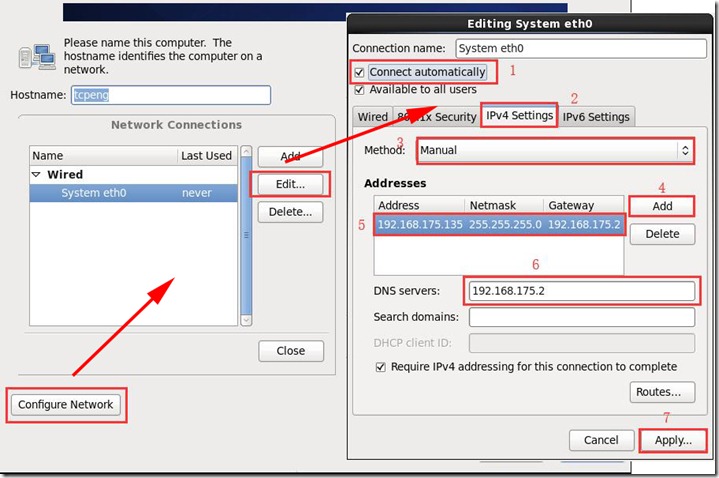Click Add button next to the Addresses table
This screenshot has height=478, width=719.
[x=661, y=206]
